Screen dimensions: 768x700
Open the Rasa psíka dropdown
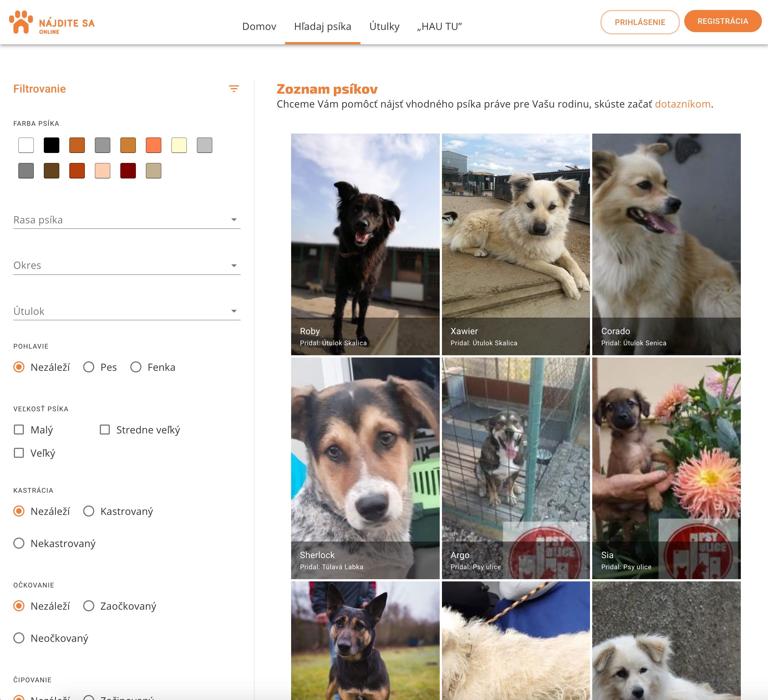pos(127,220)
